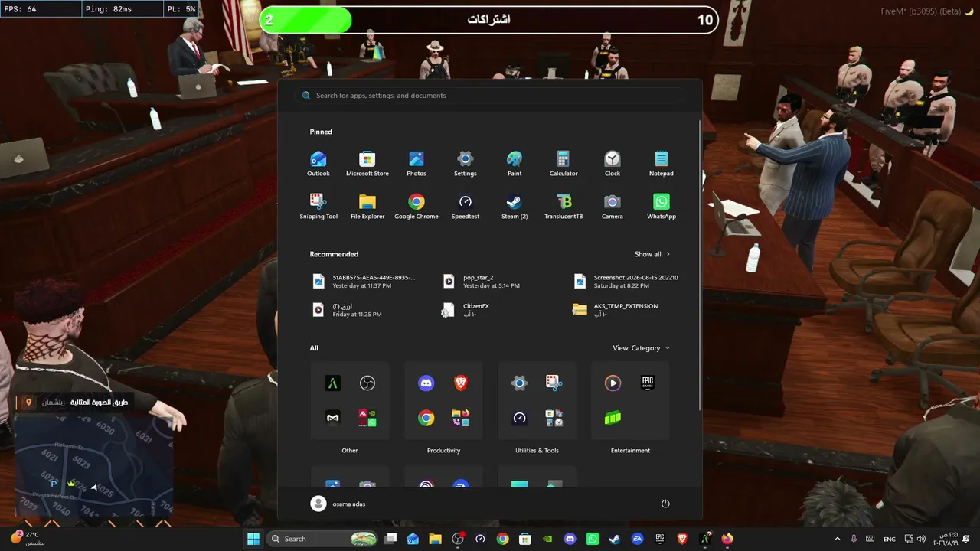Open Task View on the taskbar
980x551 pixels.
tap(390, 539)
